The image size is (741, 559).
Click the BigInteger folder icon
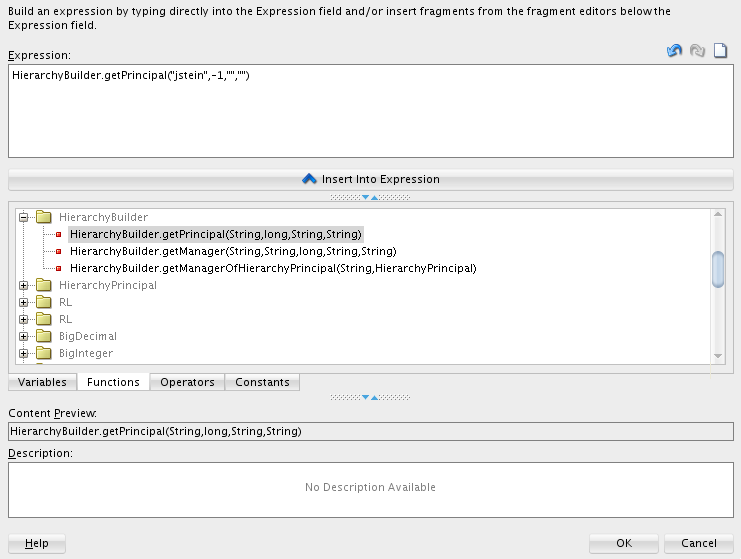coord(44,353)
